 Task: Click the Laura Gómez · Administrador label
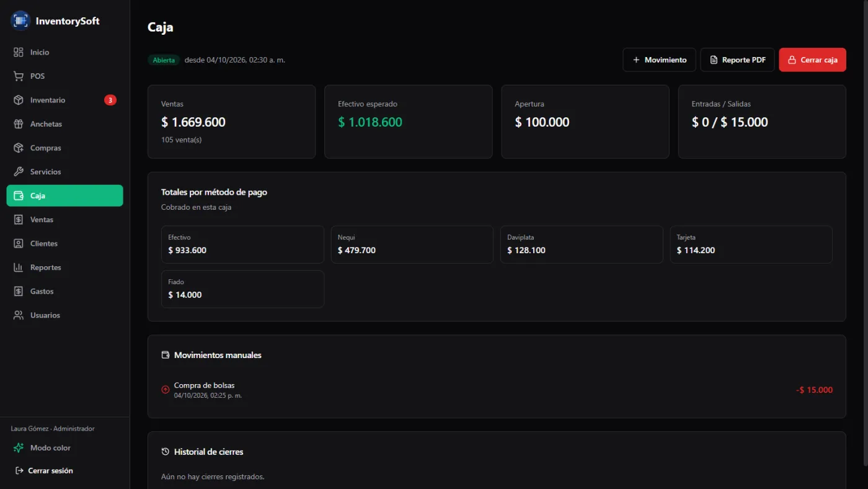pyautogui.click(x=53, y=429)
